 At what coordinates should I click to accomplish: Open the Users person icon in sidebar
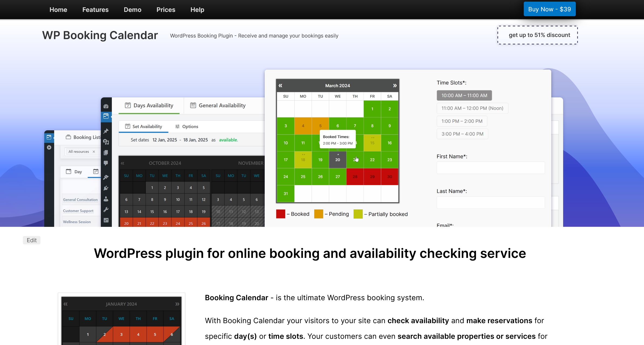[106, 199]
